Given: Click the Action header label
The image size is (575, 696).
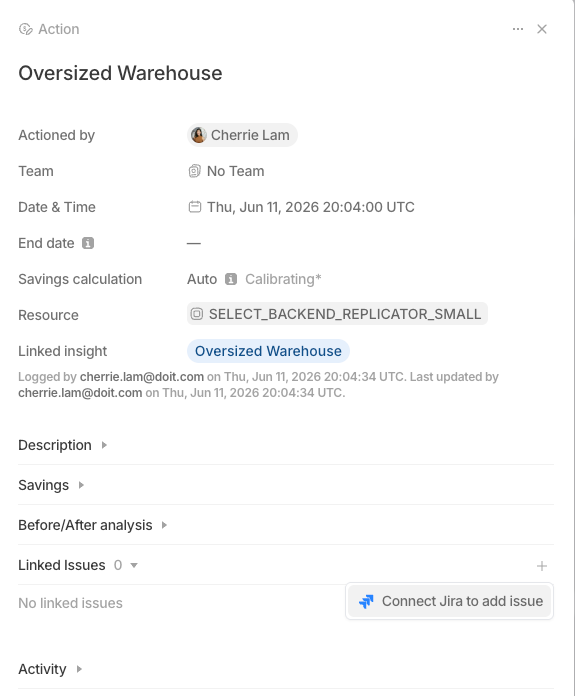Looking at the screenshot, I should point(59,29).
